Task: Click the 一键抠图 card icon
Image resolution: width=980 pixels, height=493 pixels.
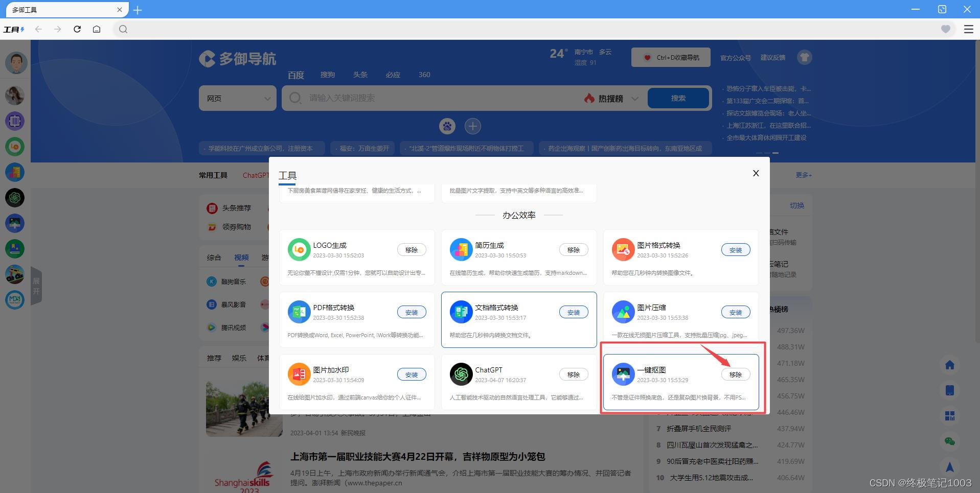Action: point(623,374)
